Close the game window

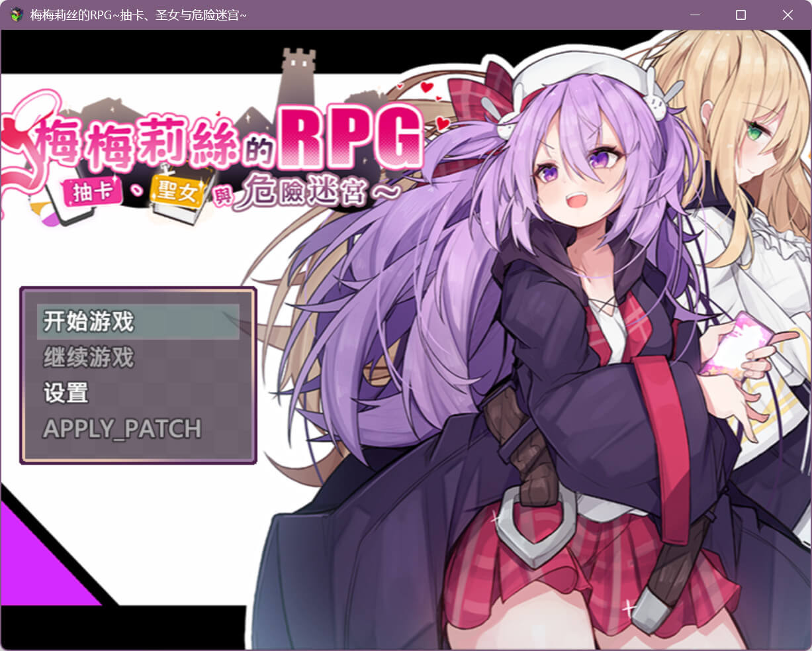pyautogui.click(x=788, y=15)
